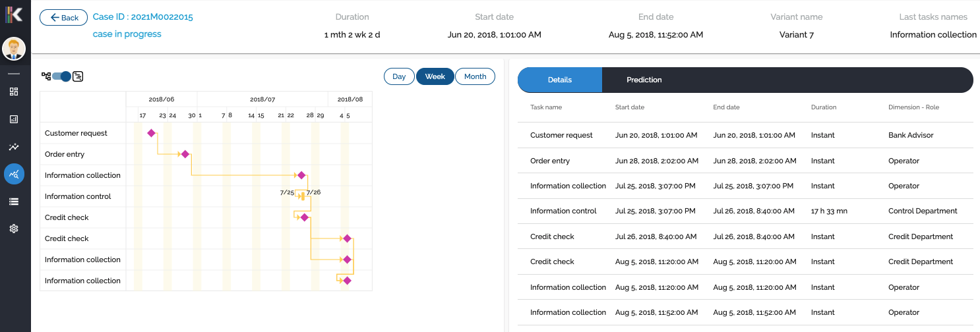
Task: Click the Information control task bar
Action: click(x=302, y=196)
